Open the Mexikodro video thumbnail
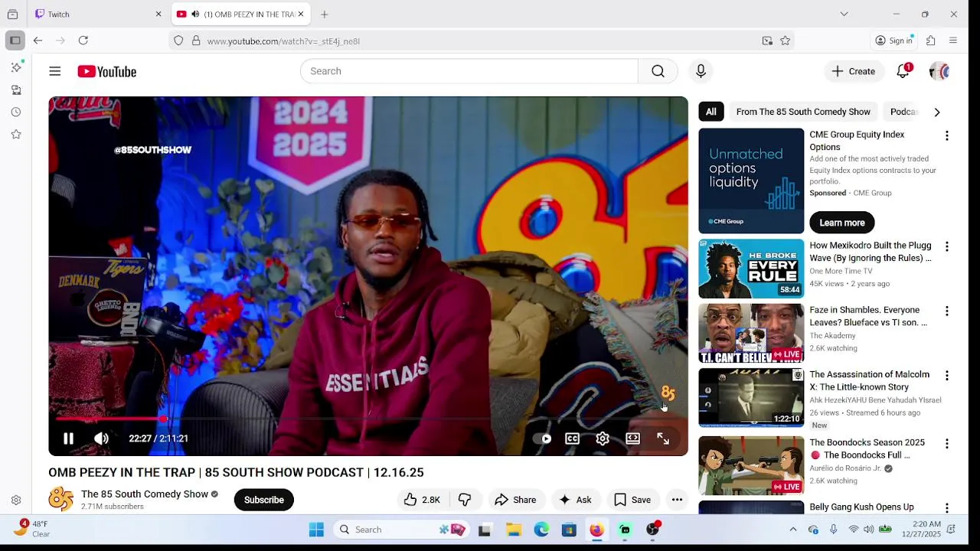The width and height of the screenshot is (980, 551). [751, 269]
